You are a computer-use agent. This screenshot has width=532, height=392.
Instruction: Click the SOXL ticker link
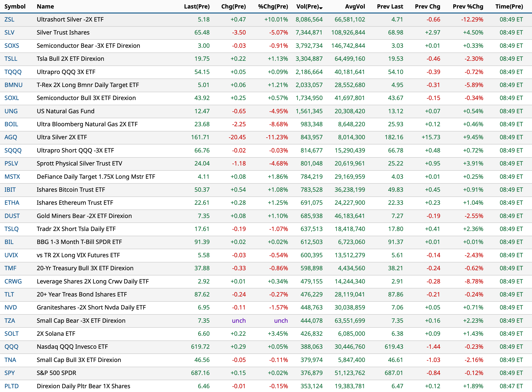coord(12,98)
